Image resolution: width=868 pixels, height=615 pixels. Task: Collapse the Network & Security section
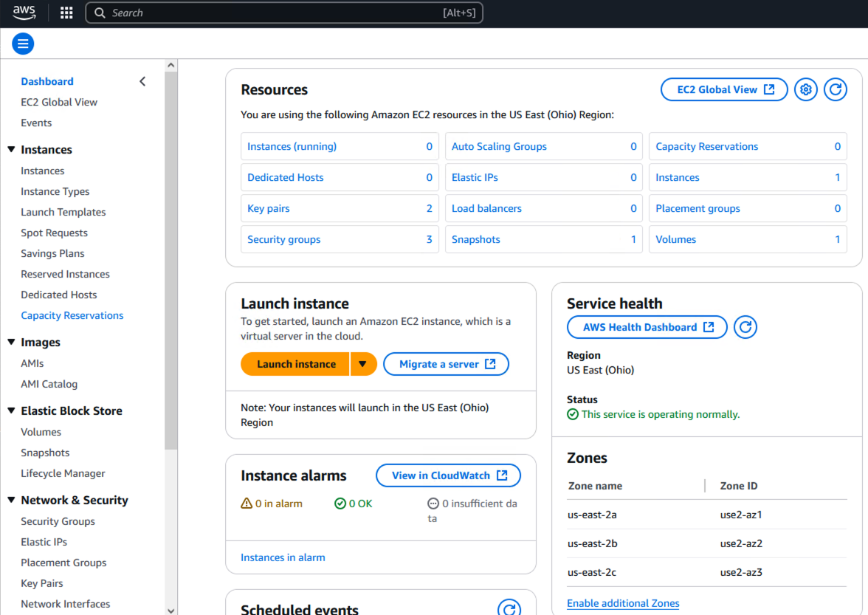[11, 501]
